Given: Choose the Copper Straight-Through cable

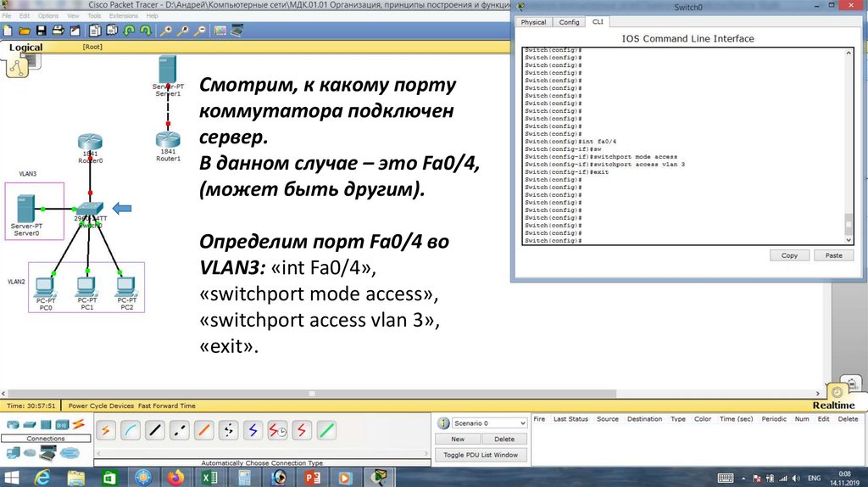Looking at the screenshot, I should coord(155,430).
